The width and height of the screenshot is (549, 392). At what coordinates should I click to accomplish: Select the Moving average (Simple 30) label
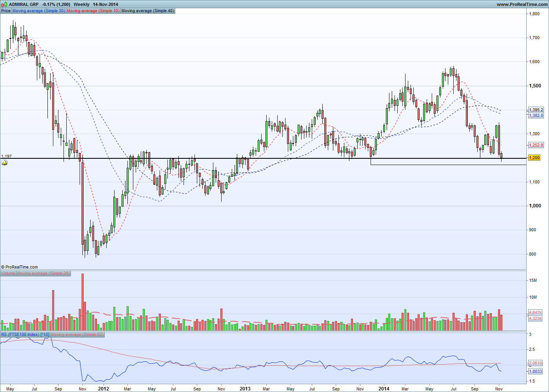tap(39, 11)
